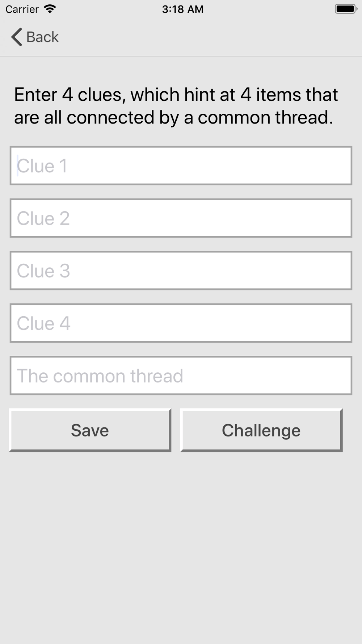The height and width of the screenshot is (644, 362).
Task: Click inside the Clue 4 field
Action: (x=181, y=323)
